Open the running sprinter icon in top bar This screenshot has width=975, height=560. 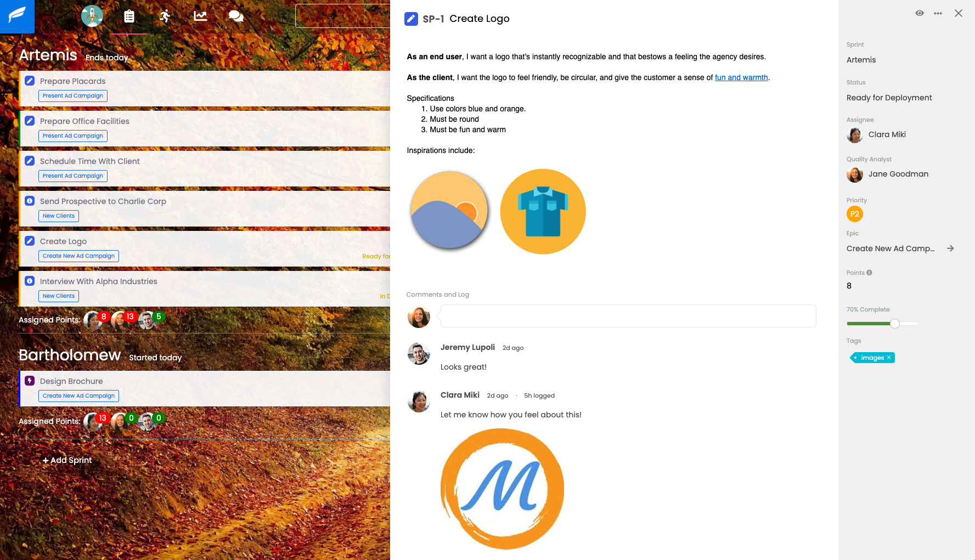(165, 16)
